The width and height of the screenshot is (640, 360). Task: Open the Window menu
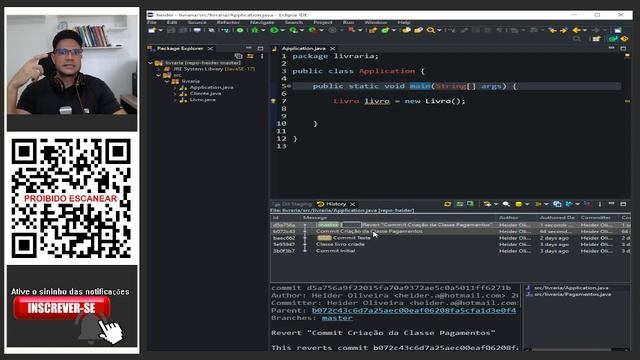click(x=375, y=22)
